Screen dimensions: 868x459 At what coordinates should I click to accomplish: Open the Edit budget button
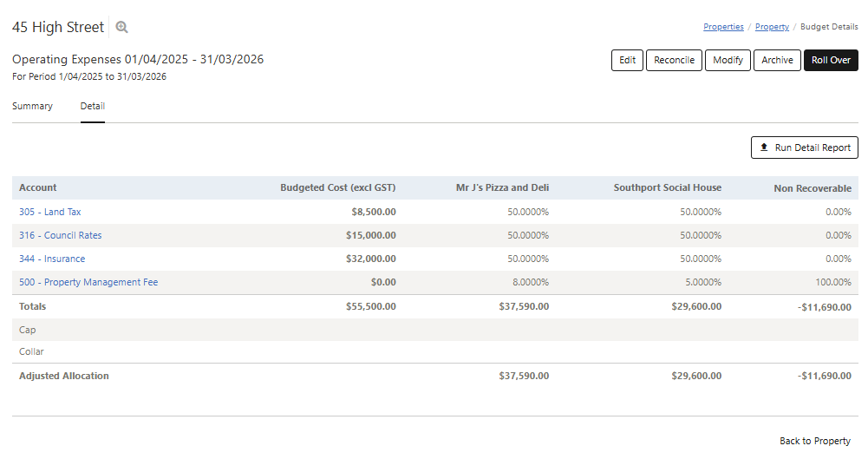coord(627,61)
